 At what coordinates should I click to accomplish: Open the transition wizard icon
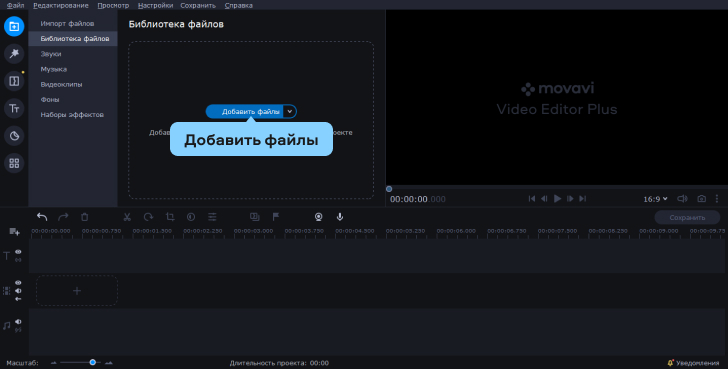click(x=254, y=217)
